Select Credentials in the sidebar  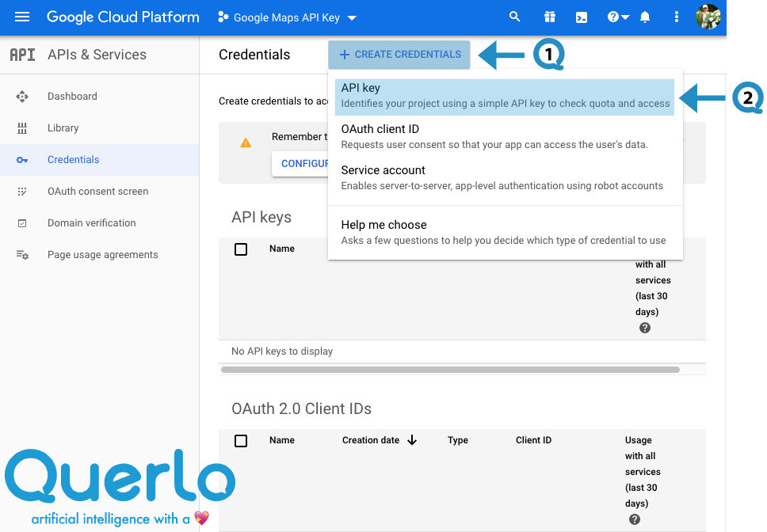tap(100, 160)
